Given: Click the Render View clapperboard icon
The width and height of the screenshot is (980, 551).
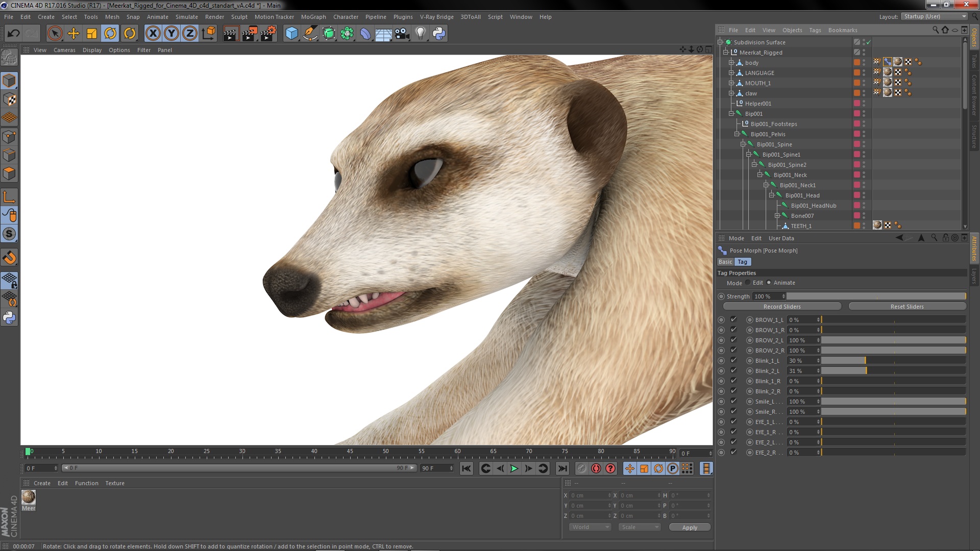Looking at the screenshot, I should [x=231, y=34].
